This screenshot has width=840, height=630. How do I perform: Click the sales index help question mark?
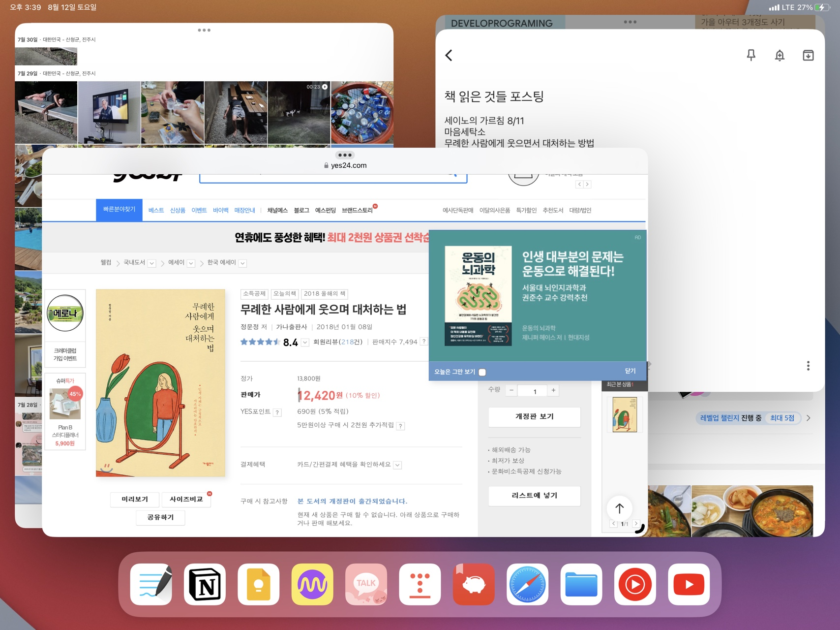point(424,342)
